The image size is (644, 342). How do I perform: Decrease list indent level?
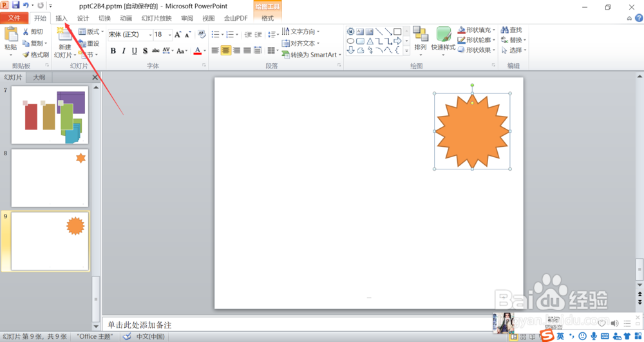pyautogui.click(x=248, y=35)
